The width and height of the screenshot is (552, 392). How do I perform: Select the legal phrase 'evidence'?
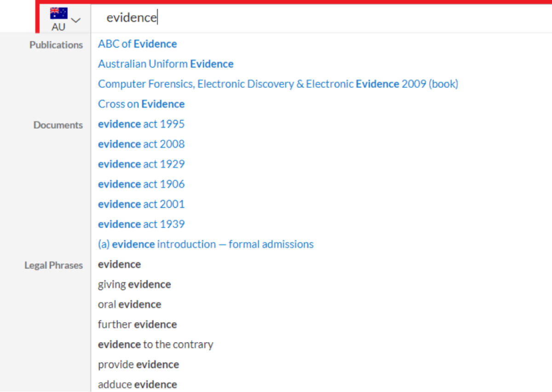(119, 264)
